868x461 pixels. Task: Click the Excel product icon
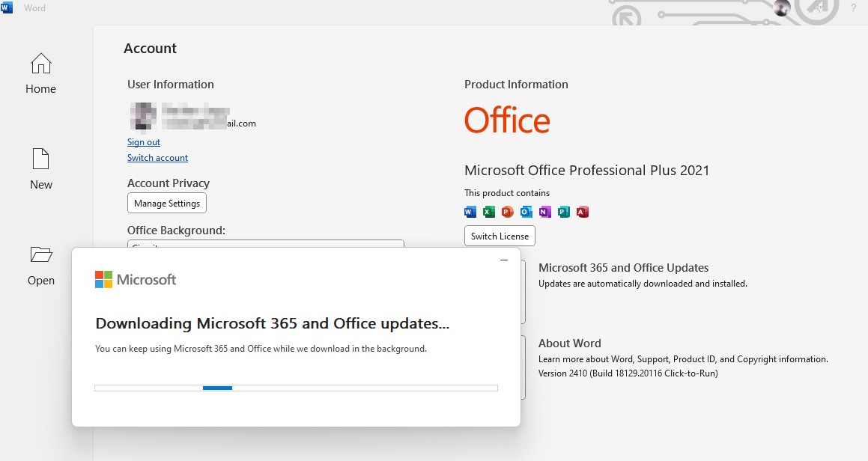(489, 211)
